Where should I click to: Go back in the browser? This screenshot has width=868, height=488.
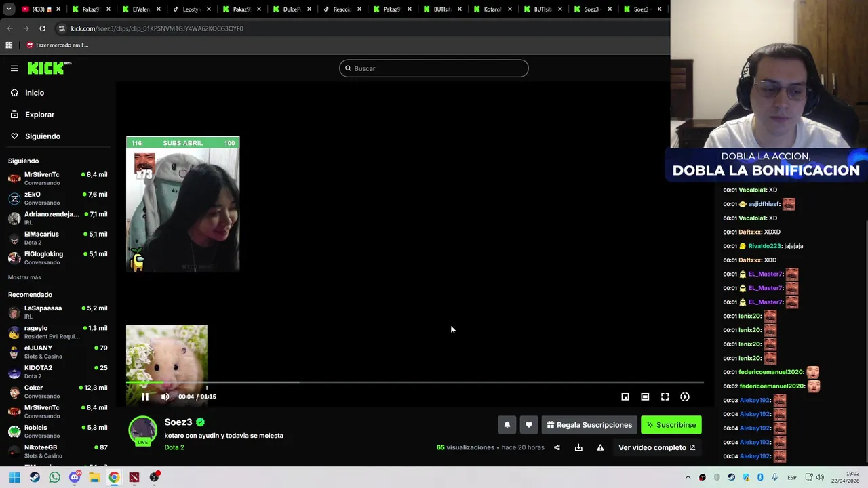click(x=9, y=28)
